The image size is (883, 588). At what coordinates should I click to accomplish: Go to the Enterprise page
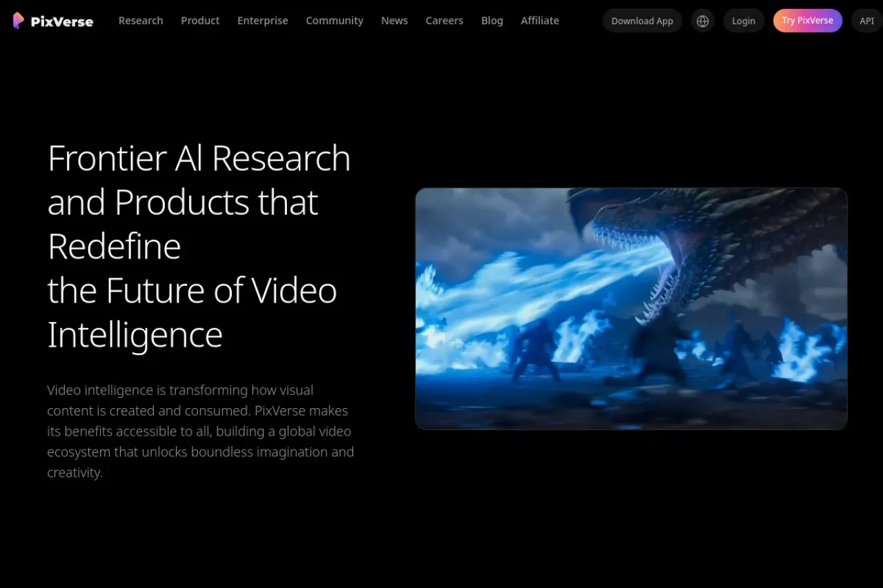[x=263, y=21]
